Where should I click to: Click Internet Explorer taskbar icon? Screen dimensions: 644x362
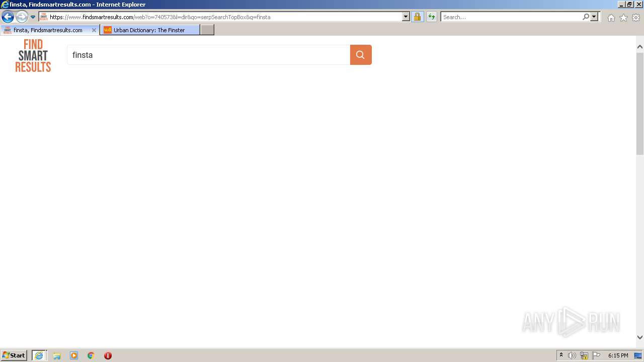pos(39,355)
